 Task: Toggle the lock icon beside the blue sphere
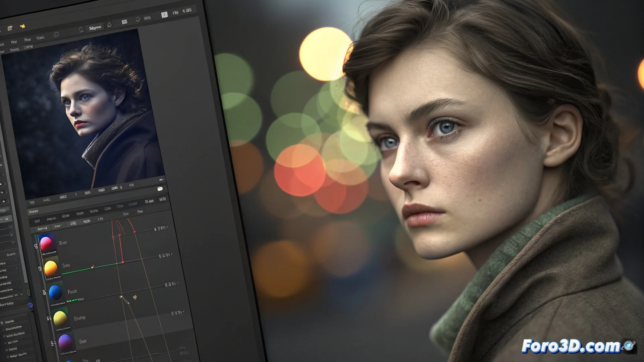[x=44, y=292]
